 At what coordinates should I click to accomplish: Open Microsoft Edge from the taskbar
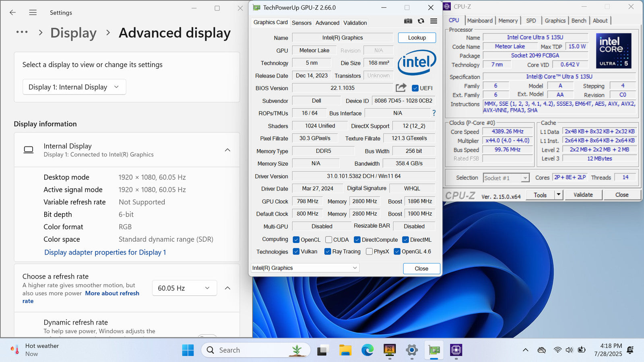point(367,350)
